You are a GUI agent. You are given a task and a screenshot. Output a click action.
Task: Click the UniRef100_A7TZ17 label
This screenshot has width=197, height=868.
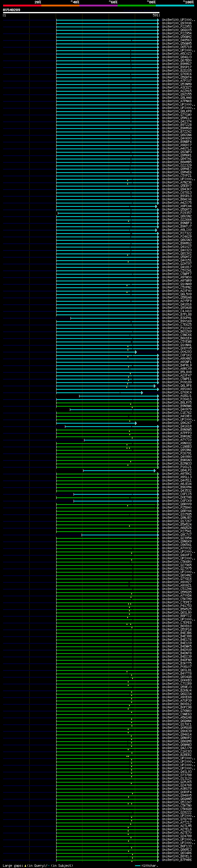pyautogui.click(x=177, y=822)
